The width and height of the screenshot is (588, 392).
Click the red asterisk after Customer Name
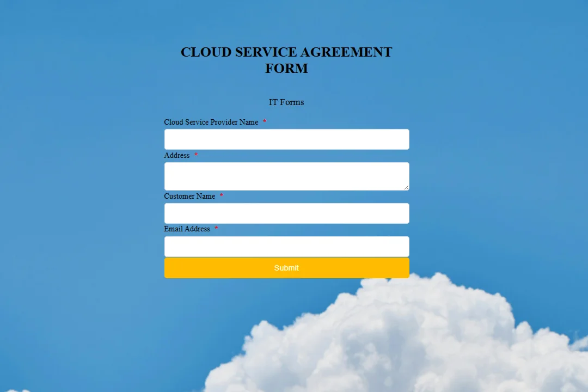[x=222, y=196]
